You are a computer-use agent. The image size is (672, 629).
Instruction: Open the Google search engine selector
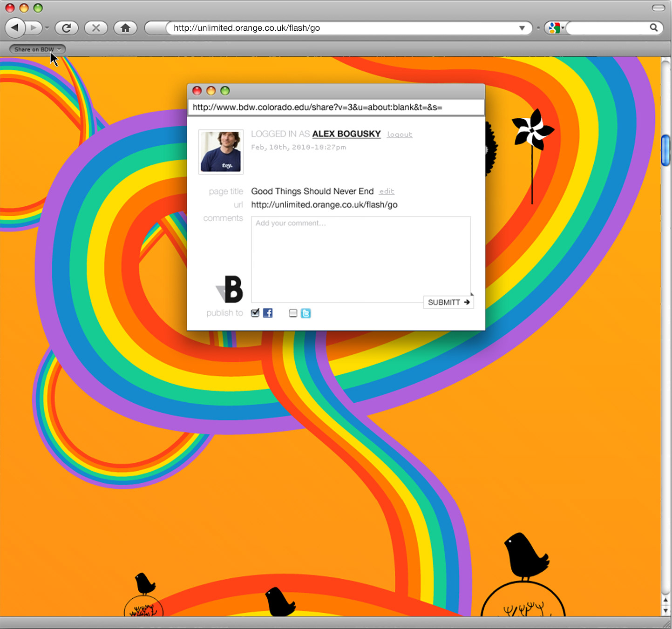click(556, 28)
